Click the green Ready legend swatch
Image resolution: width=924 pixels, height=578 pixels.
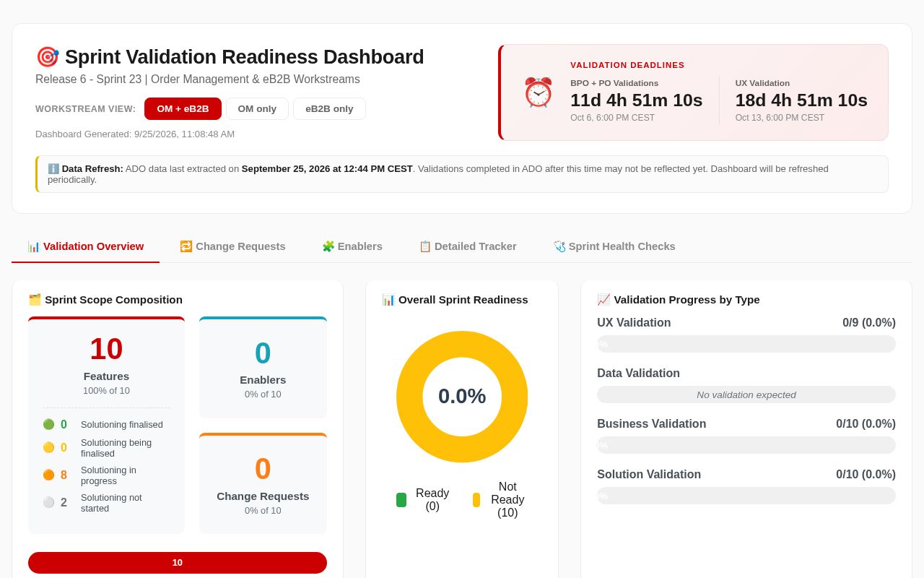pos(401,500)
